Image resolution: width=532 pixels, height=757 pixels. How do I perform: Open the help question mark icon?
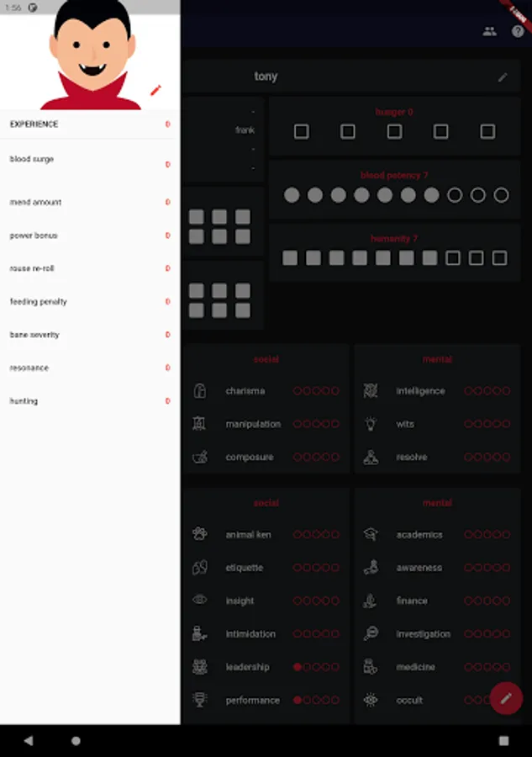[x=518, y=31]
